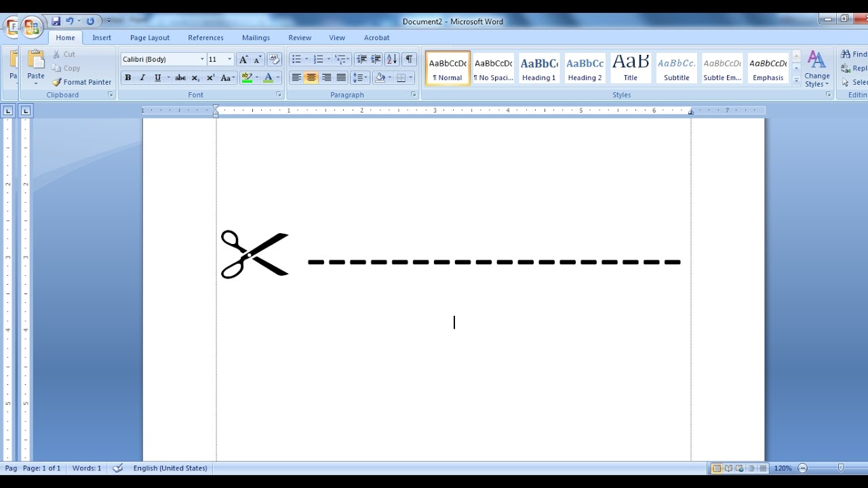
Task: Click Format Painter
Action: [81, 82]
